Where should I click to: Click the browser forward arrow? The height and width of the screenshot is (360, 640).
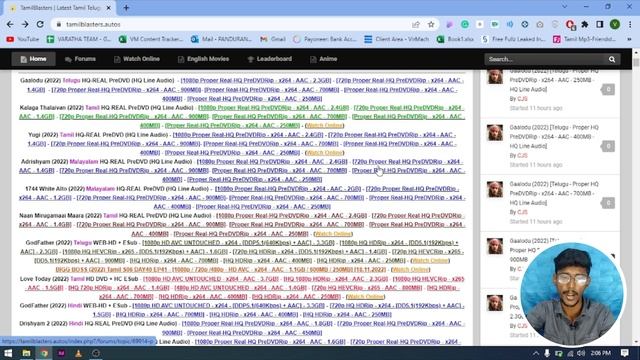pos(25,24)
